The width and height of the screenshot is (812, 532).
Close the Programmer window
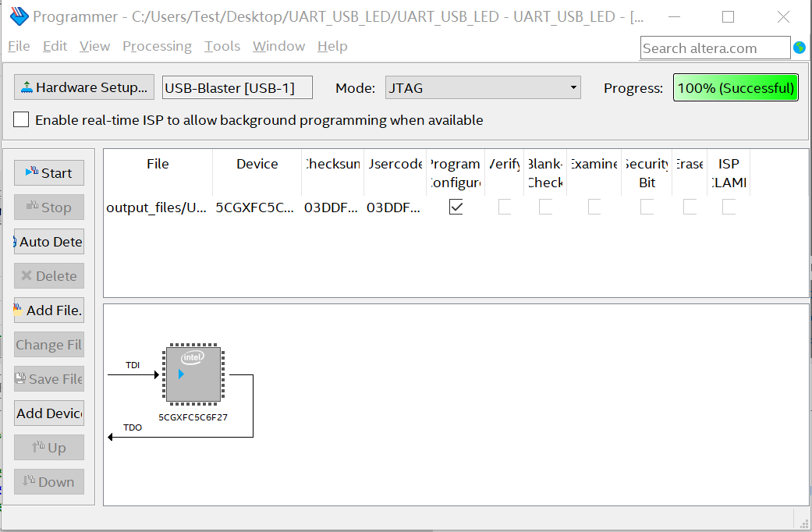(x=783, y=16)
